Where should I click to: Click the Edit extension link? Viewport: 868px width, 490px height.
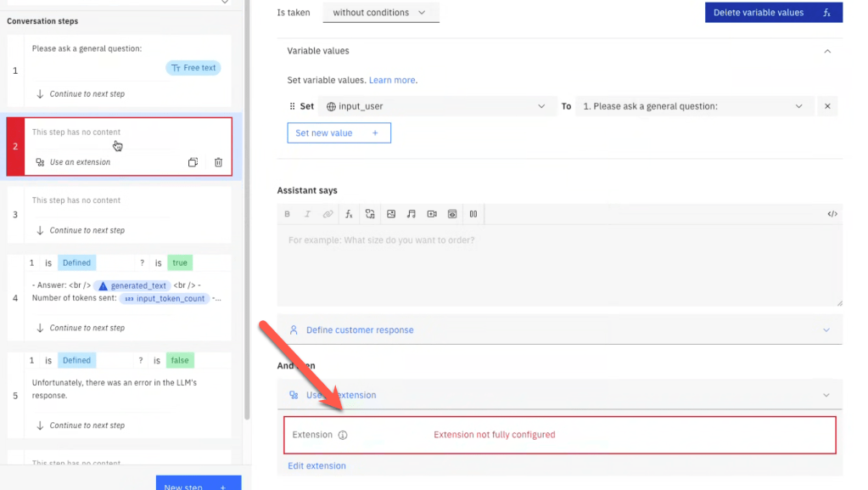pyautogui.click(x=316, y=465)
